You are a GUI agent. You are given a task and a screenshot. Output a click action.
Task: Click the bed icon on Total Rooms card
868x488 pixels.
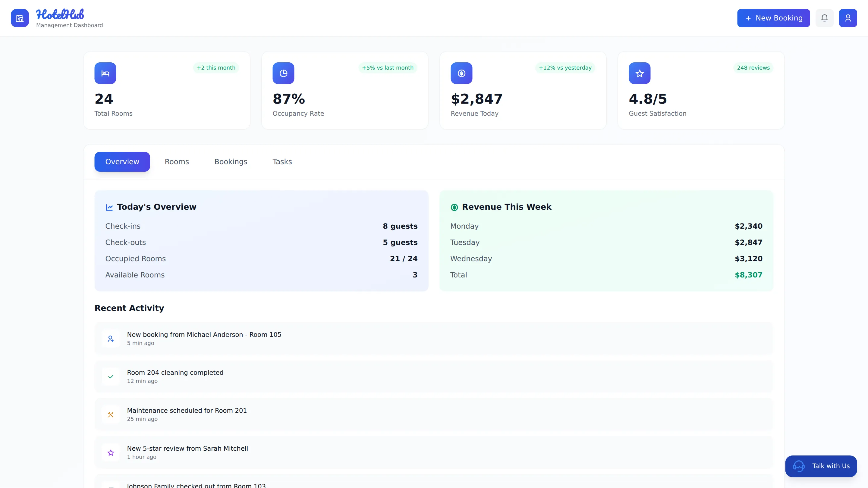coord(105,73)
